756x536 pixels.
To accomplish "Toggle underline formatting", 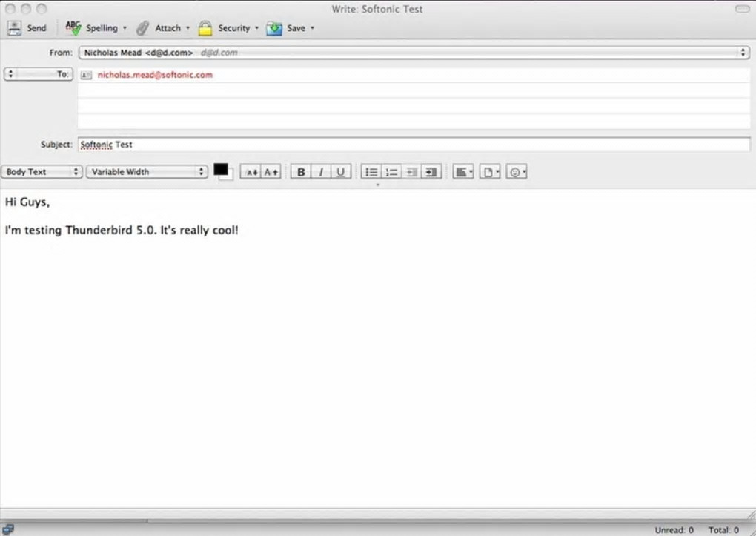I will (x=341, y=172).
